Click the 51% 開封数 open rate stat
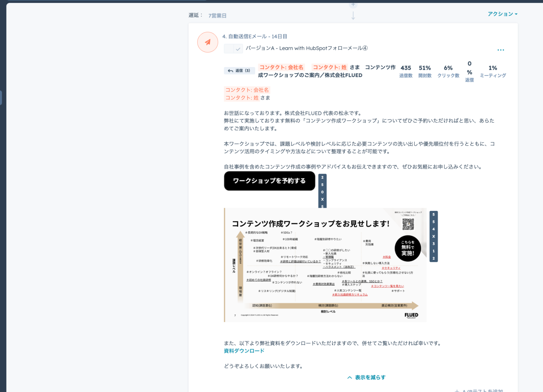The height and width of the screenshot is (392, 543). (x=425, y=71)
